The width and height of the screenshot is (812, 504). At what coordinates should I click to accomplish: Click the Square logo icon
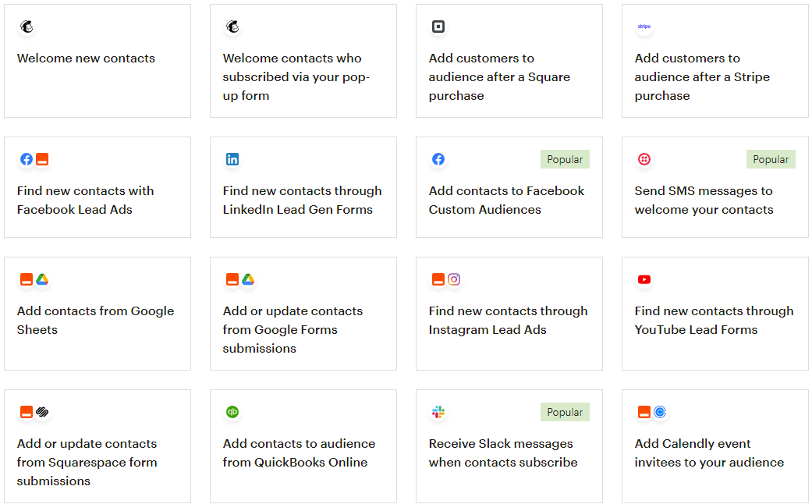point(438,27)
